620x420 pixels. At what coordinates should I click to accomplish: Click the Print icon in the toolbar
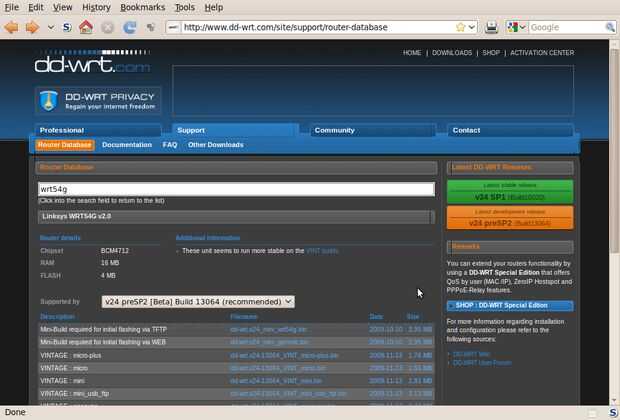491,27
